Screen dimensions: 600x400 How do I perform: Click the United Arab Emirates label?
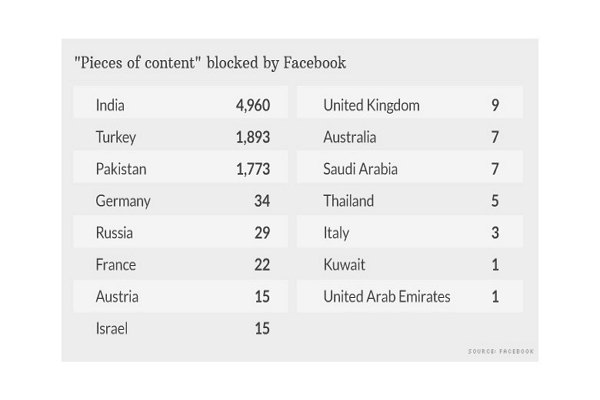(386, 297)
